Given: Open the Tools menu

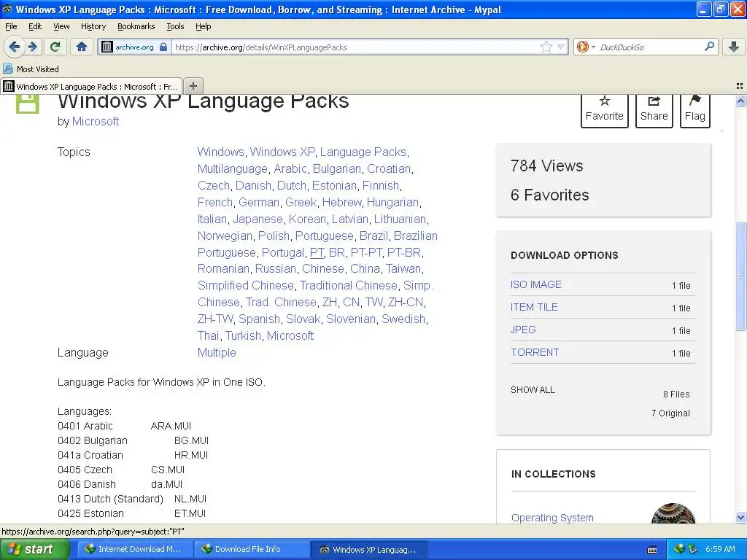Looking at the screenshot, I should click(175, 26).
